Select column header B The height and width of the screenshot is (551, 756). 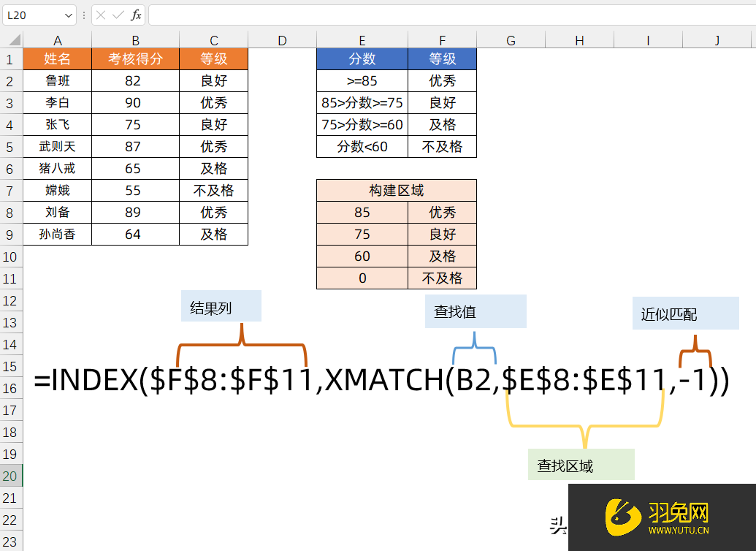(135, 38)
